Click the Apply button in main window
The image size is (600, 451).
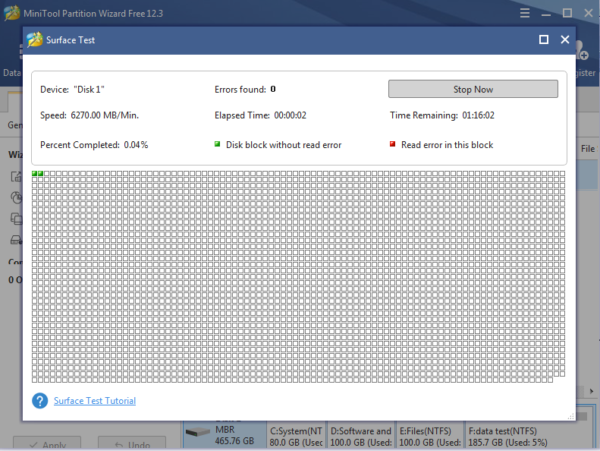click(x=47, y=444)
